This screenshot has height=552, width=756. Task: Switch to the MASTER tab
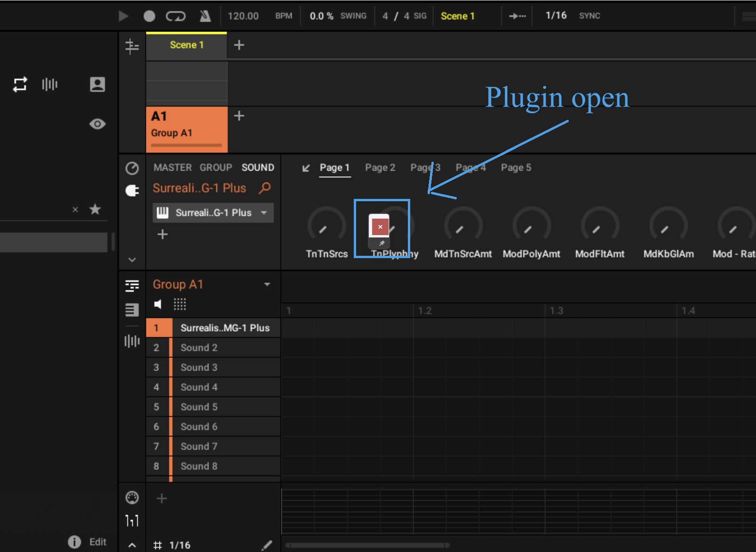pos(173,167)
